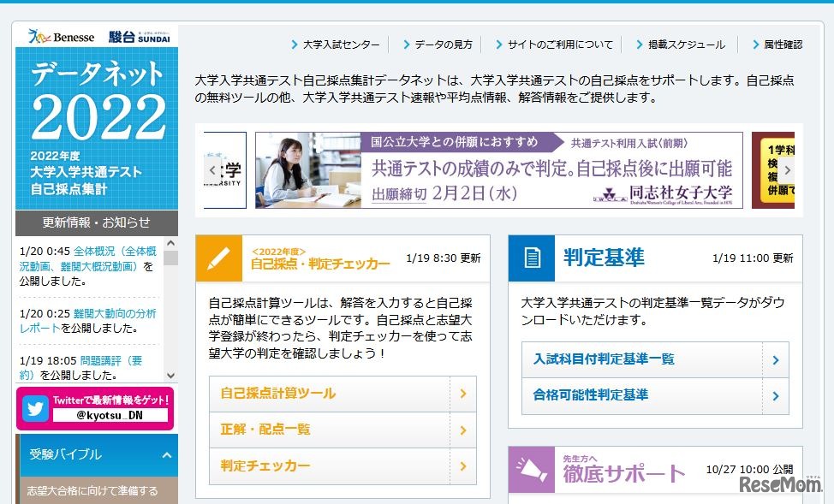834x504 pixels.
Task: Click the 1/19 8:30 更新 timestamp
Action: [x=443, y=258]
